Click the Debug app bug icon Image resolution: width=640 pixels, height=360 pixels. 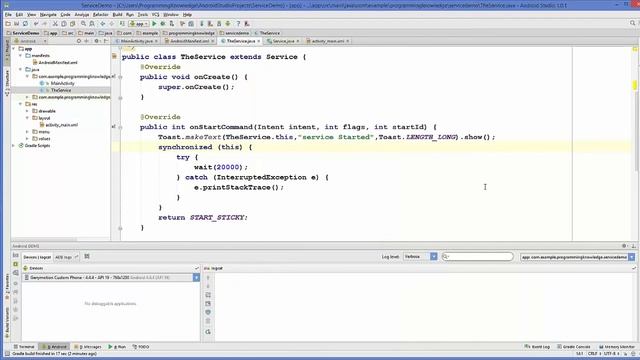pos(163,24)
